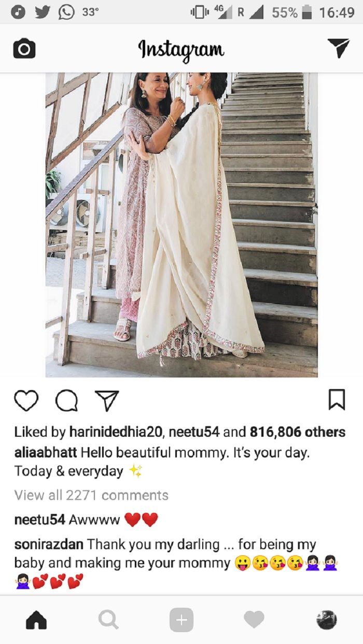
Task: Share post via the send icon
Action: 107,400
